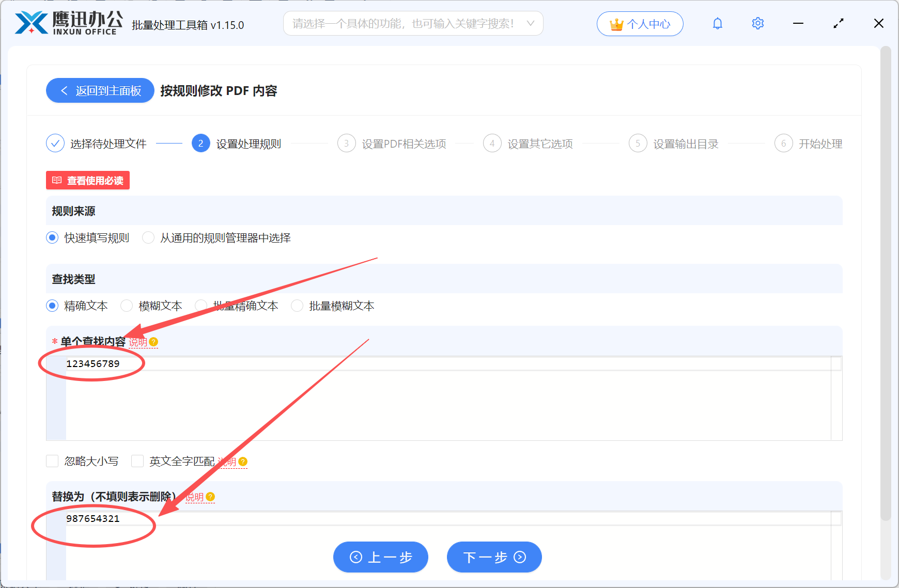Select the 批量精确文本 option
This screenshot has height=588, width=899.
tap(200, 306)
